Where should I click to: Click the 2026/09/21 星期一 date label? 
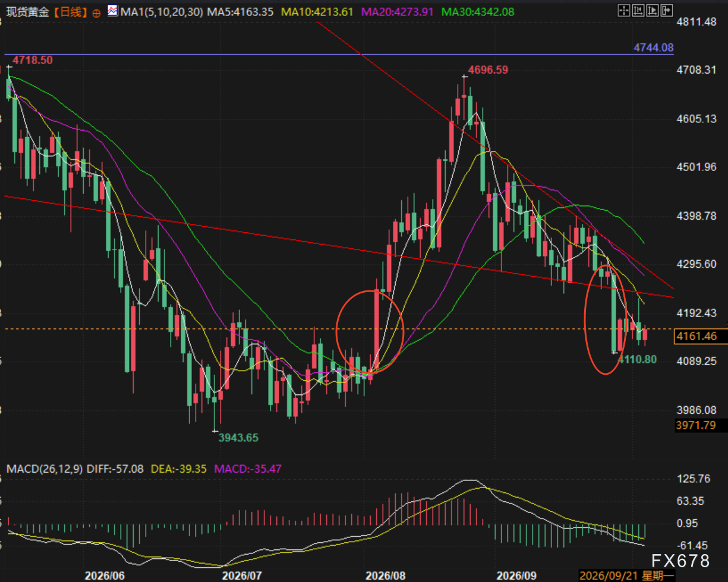coord(626,576)
